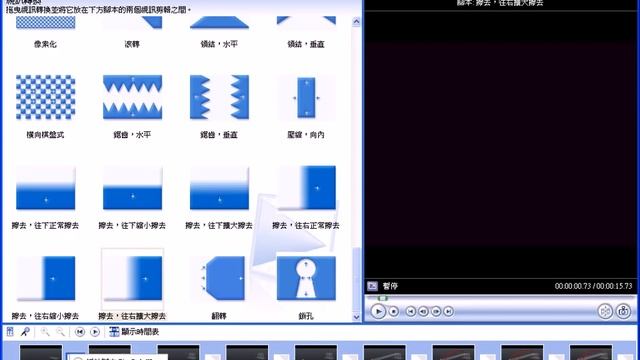This screenshot has height=360, width=640.
Task: Stop the preview playback
Action: pos(393,311)
